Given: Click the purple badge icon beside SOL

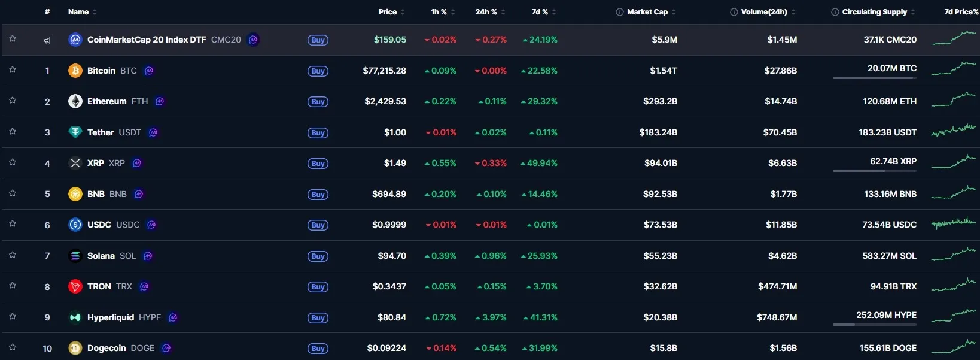Looking at the screenshot, I should point(148,256).
